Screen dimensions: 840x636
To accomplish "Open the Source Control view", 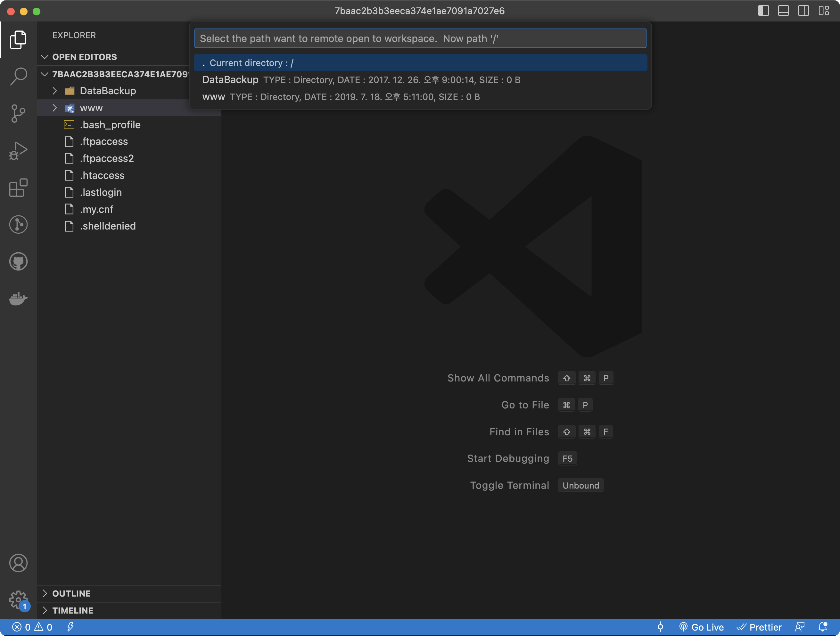I will (18, 113).
